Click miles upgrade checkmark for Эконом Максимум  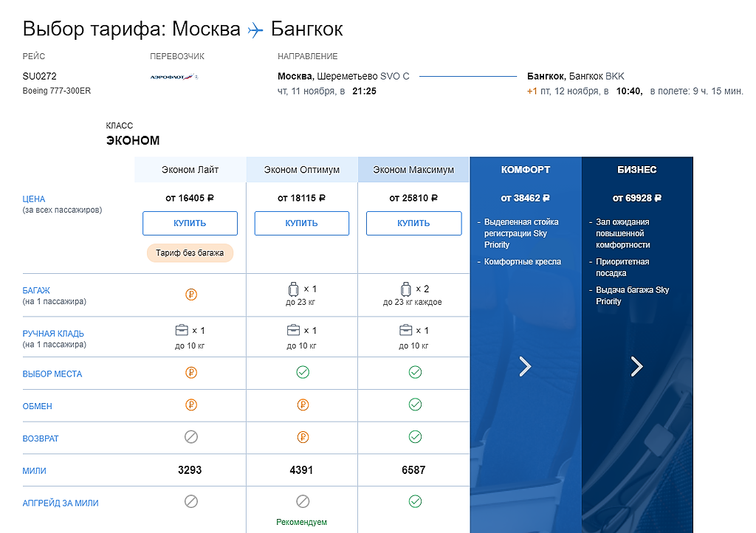(415, 501)
